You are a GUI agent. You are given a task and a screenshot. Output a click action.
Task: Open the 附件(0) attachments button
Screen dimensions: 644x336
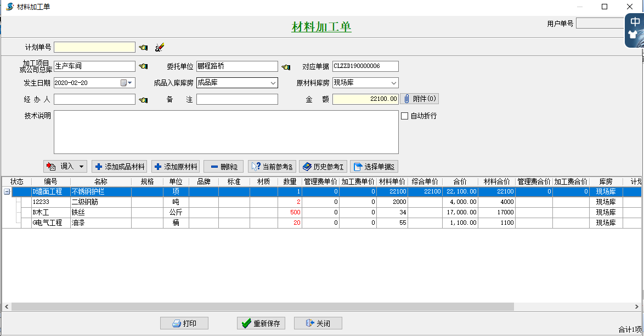(x=420, y=99)
